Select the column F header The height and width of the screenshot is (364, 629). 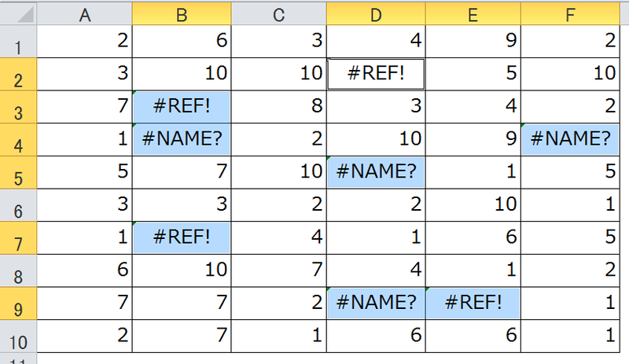(x=568, y=12)
